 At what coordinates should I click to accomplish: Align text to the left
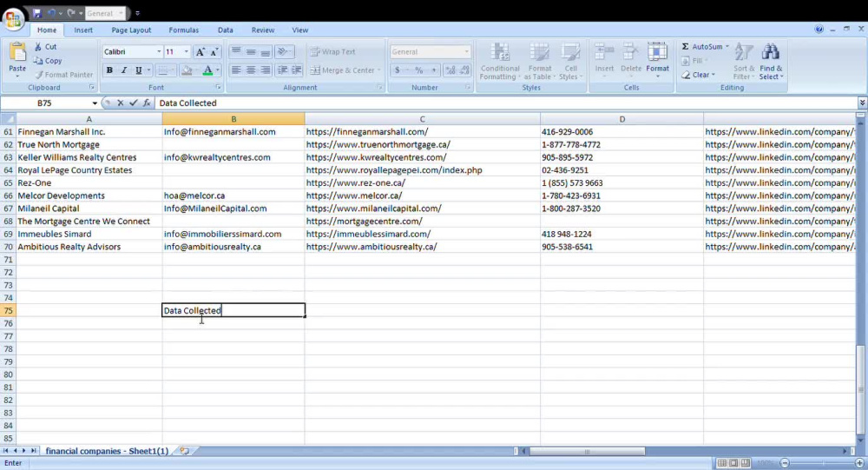pyautogui.click(x=236, y=70)
